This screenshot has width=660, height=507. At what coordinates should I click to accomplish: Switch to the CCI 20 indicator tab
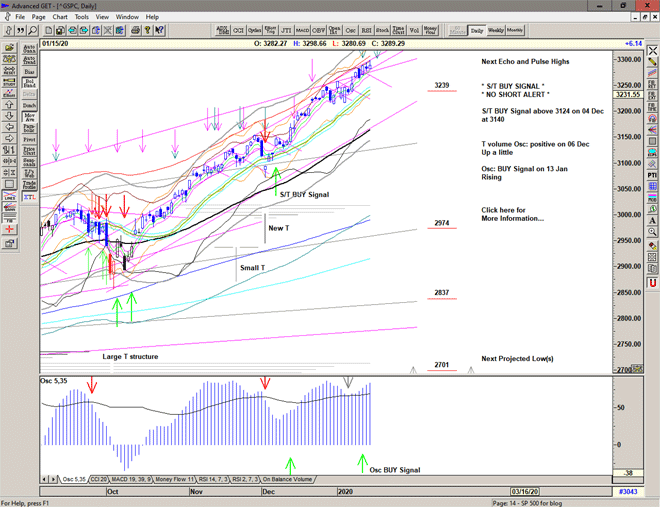tap(99, 479)
